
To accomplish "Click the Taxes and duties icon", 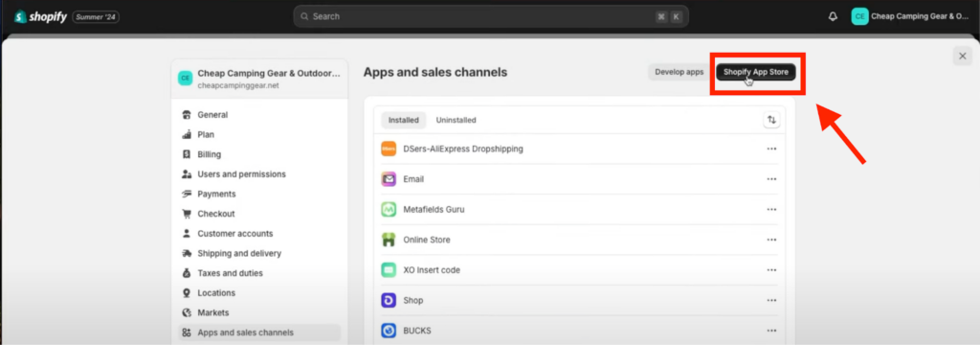I will coord(186,273).
